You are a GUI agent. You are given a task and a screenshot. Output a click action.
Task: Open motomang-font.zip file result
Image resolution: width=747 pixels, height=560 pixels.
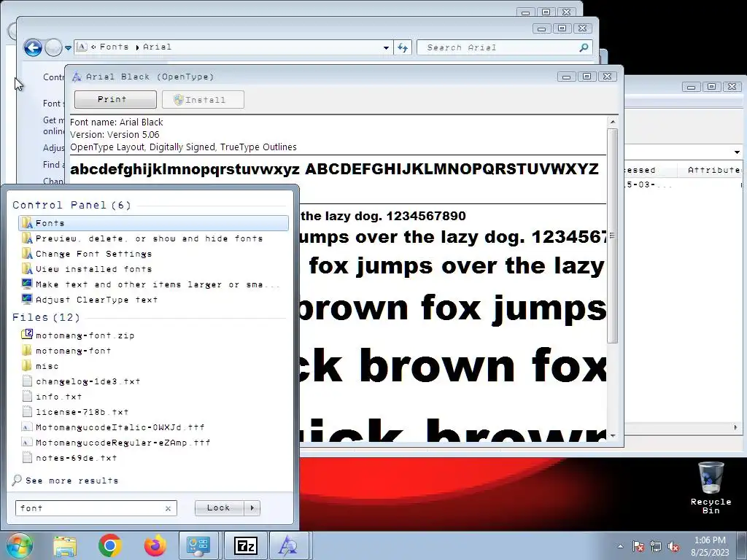(x=153, y=335)
